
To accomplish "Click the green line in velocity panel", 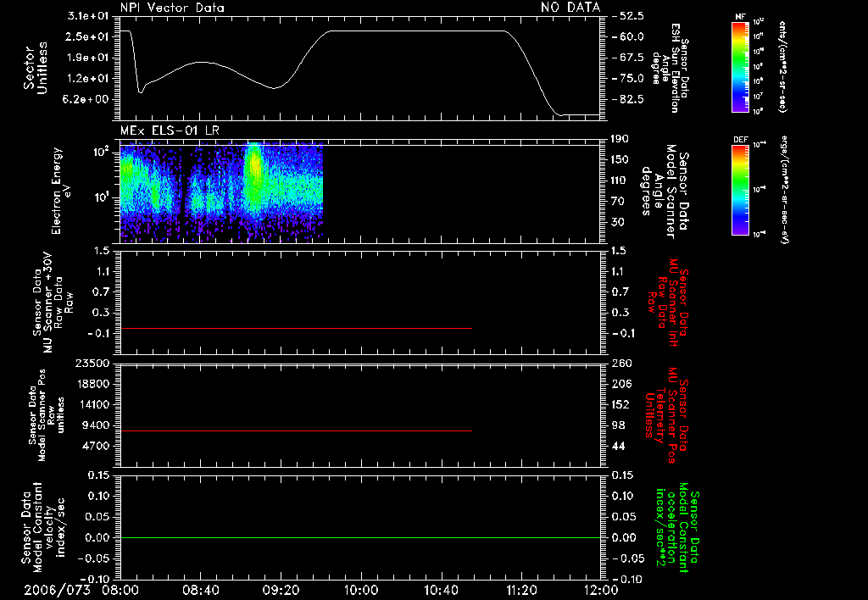I will [360, 537].
